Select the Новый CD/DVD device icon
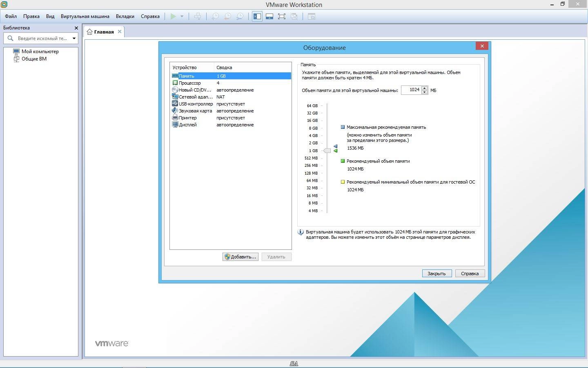The image size is (588, 368). [x=175, y=90]
